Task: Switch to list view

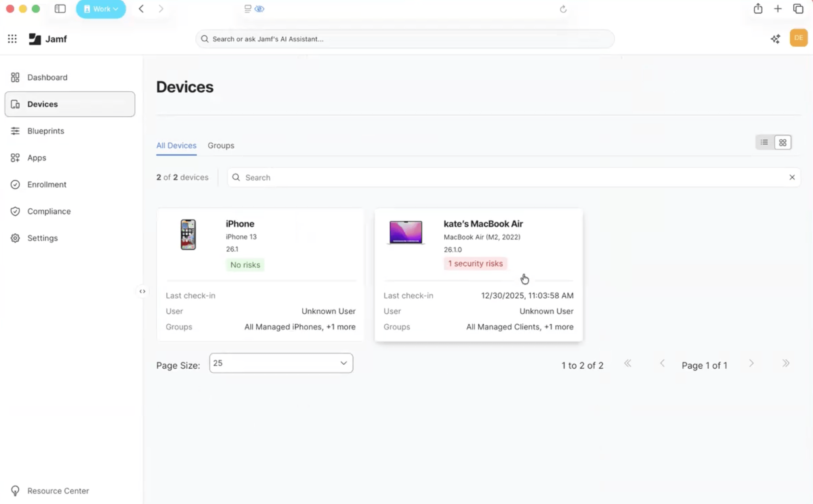Action: tap(764, 142)
